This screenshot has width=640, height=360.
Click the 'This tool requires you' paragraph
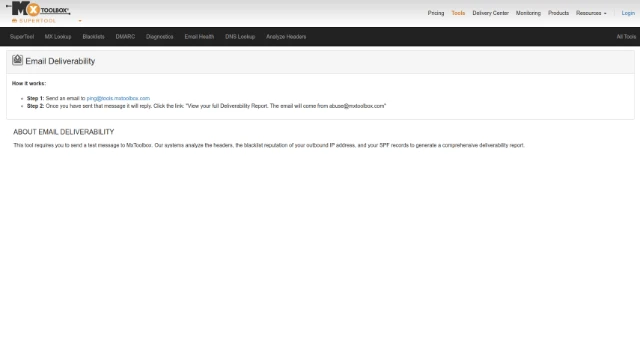point(269,145)
